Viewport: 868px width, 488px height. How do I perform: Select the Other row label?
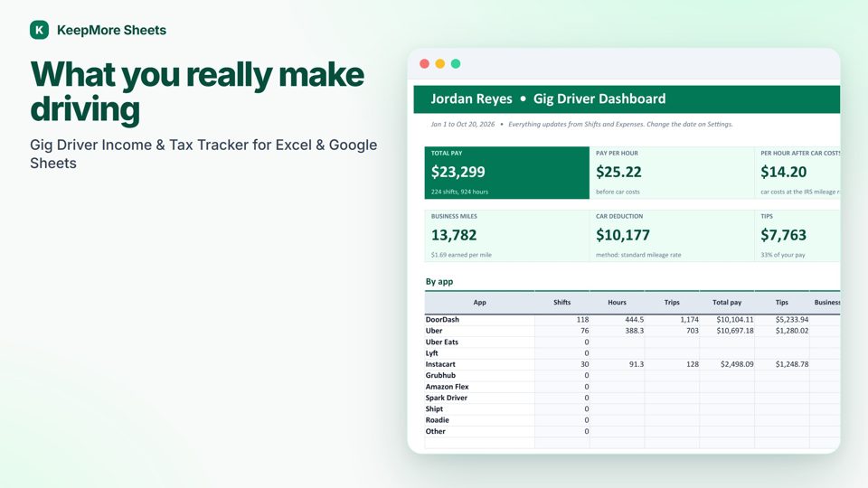[x=435, y=431]
